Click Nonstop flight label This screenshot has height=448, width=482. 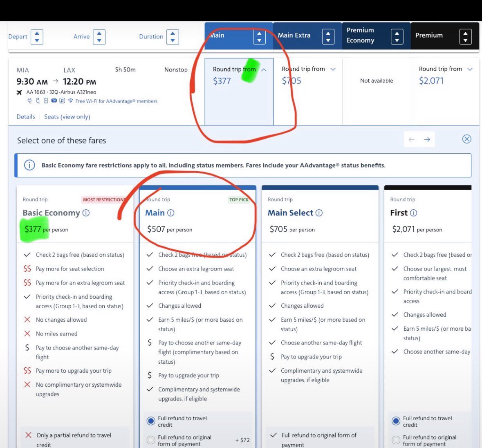[176, 70]
